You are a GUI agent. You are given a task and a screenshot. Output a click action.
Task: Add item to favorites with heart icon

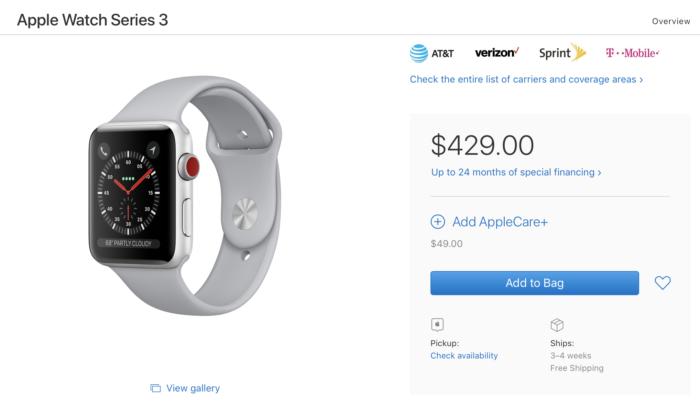662,283
